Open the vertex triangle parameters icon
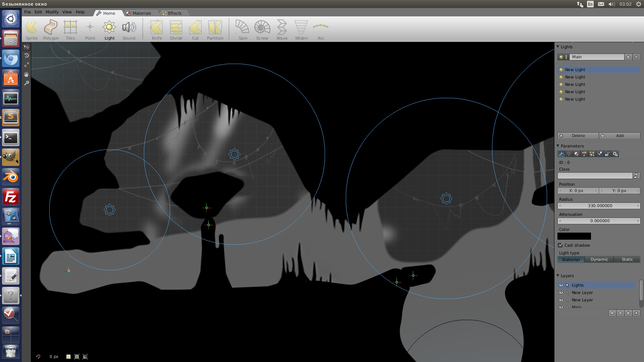 tap(569, 154)
